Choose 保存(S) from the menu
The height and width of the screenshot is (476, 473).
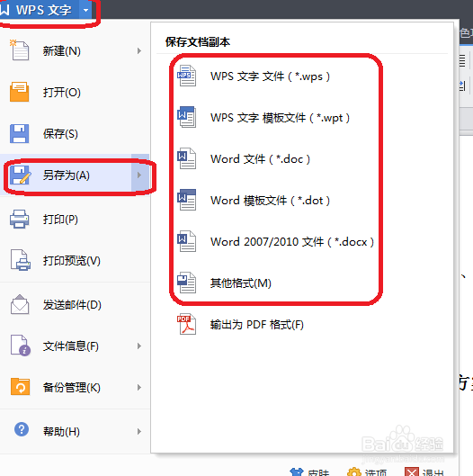75,133
